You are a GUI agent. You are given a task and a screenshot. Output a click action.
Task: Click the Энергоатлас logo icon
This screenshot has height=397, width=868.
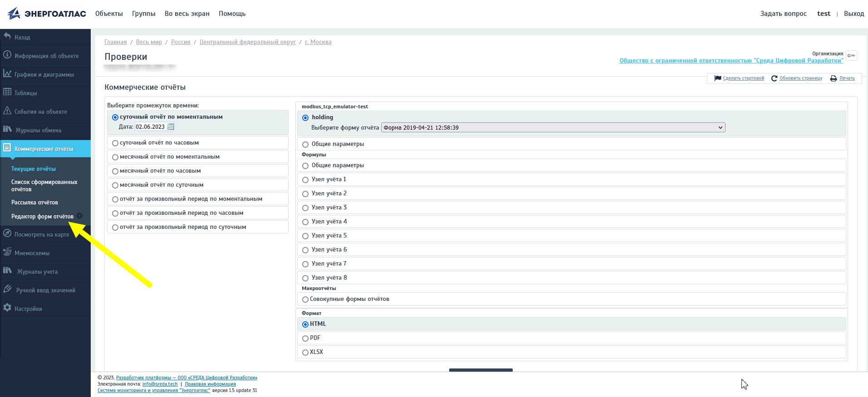click(x=14, y=14)
